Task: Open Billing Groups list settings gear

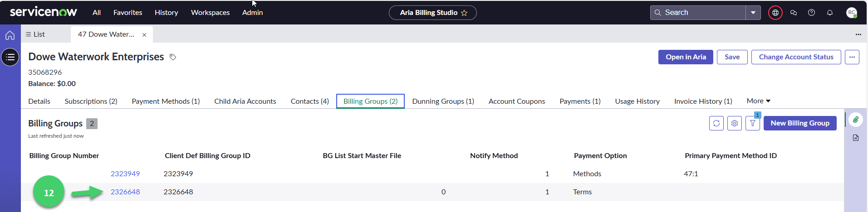Action: 735,123
